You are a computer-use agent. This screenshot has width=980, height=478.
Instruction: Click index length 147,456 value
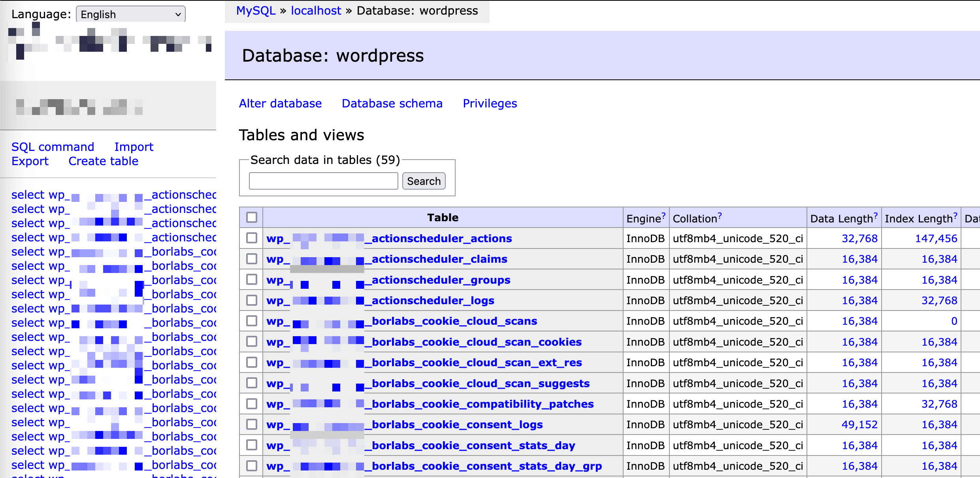[x=936, y=239]
